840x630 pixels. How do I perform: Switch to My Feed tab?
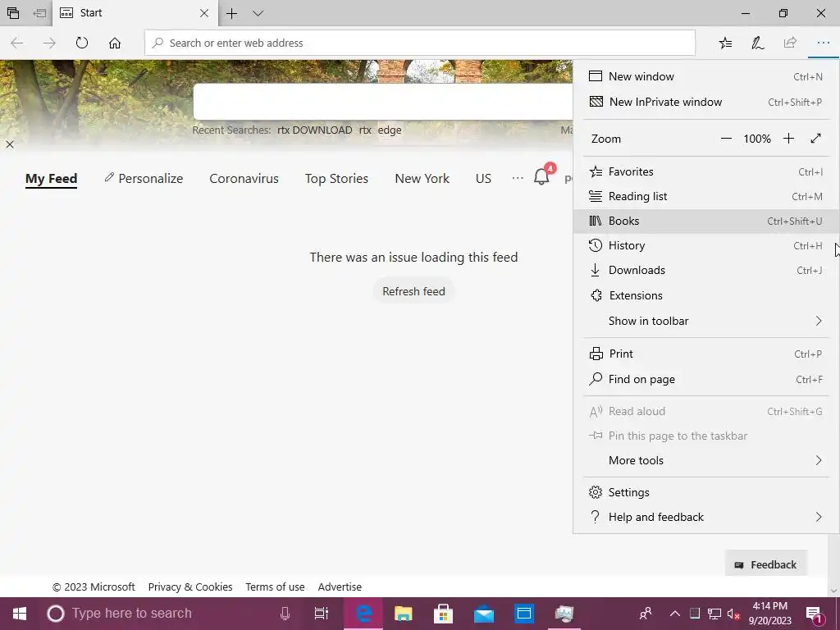pyautogui.click(x=52, y=178)
